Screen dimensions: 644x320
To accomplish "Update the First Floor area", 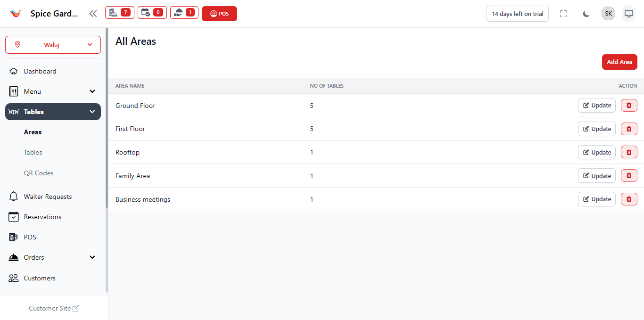I will point(596,129).
